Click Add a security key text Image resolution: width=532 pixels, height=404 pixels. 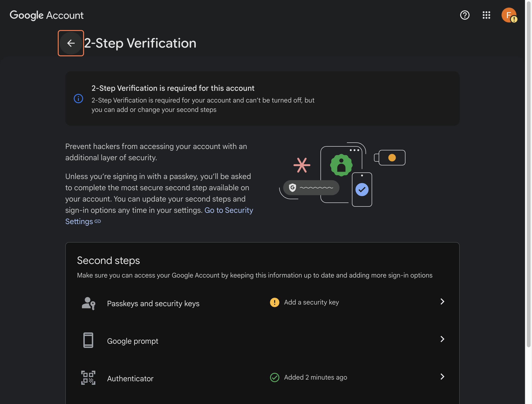click(x=311, y=302)
